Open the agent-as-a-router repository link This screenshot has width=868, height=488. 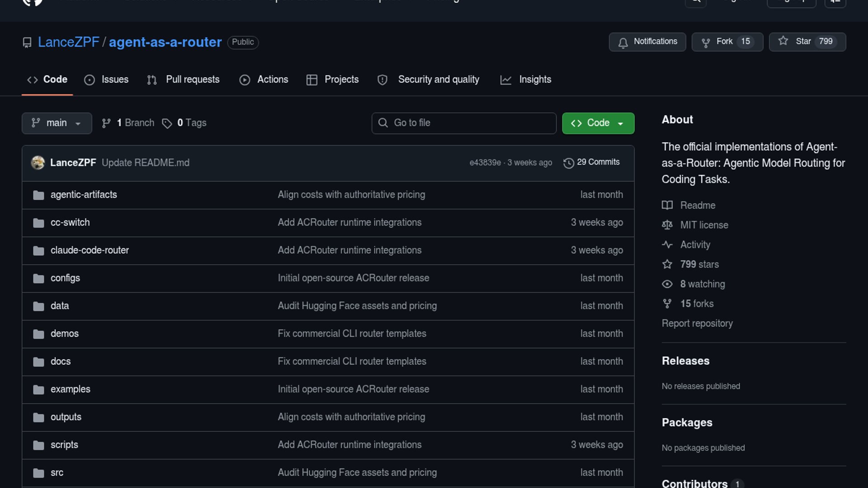[165, 42]
